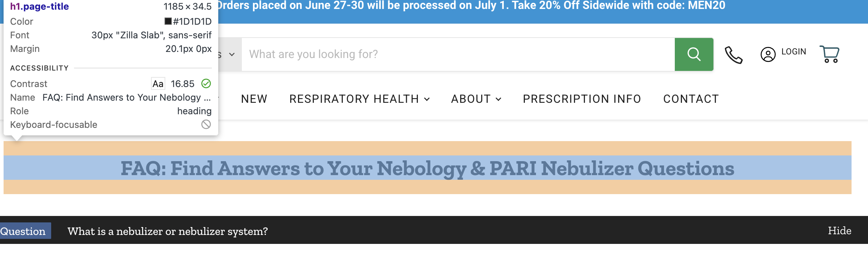Click the user account profile icon

point(768,55)
